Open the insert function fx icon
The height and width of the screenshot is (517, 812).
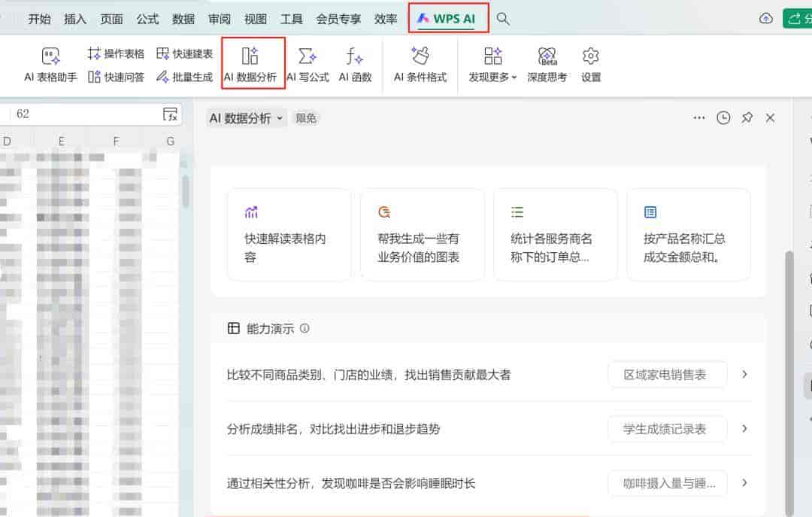[x=170, y=114]
